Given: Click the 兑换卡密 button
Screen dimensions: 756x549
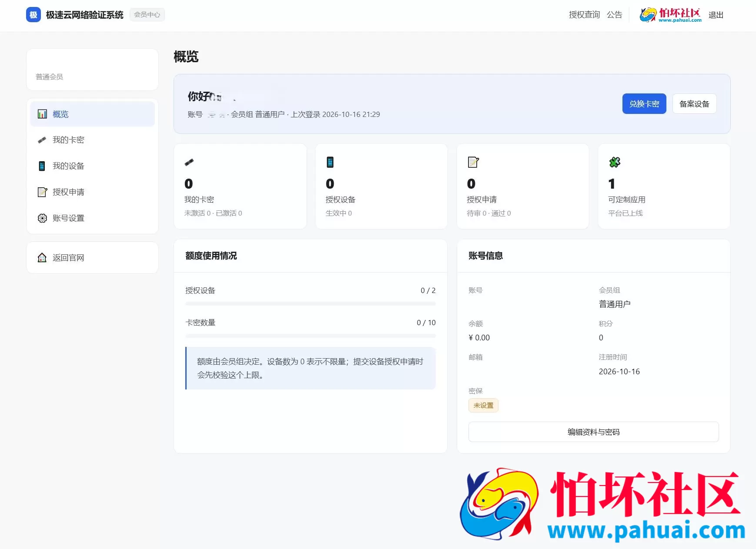Looking at the screenshot, I should tap(644, 104).
